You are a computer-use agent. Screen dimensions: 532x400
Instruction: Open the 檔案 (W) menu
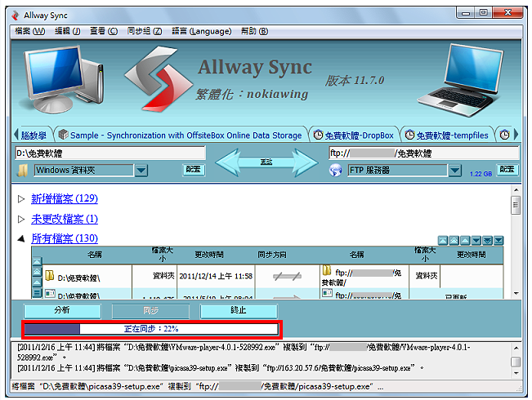coord(30,32)
